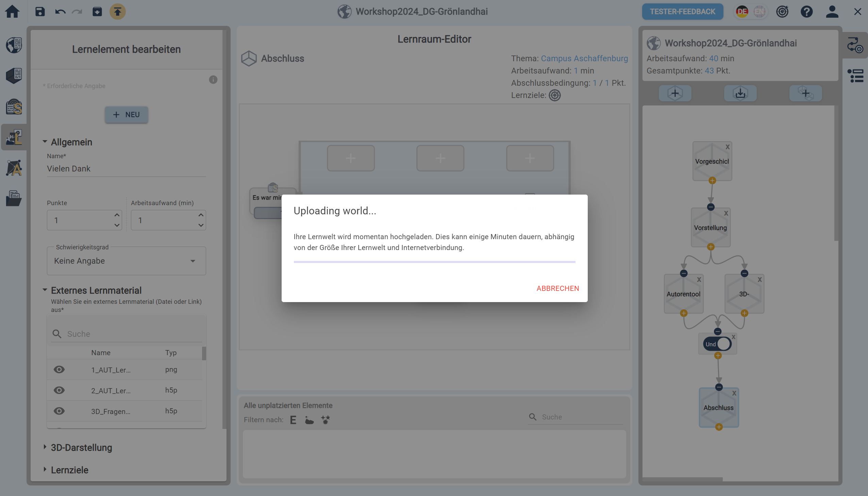Expand the 3D-Darstellung section
868x496 pixels.
pyautogui.click(x=81, y=448)
